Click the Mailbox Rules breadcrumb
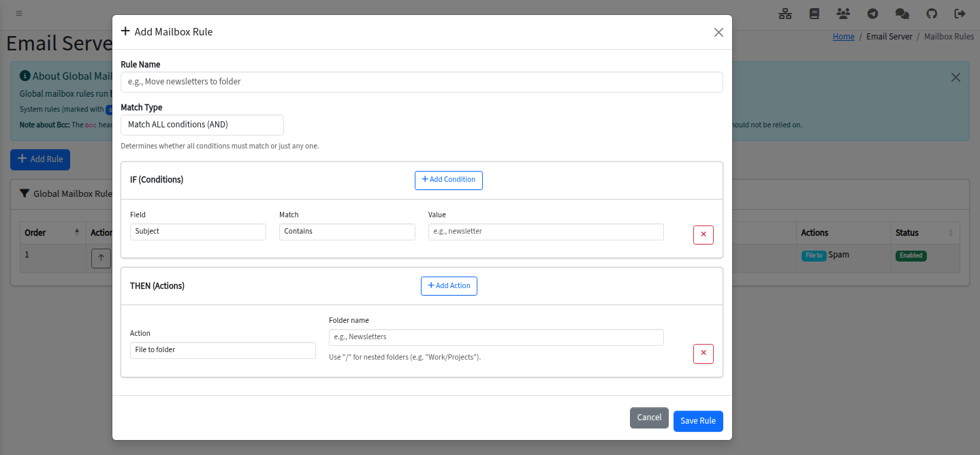The width and height of the screenshot is (980, 455). pyautogui.click(x=949, y=37)
